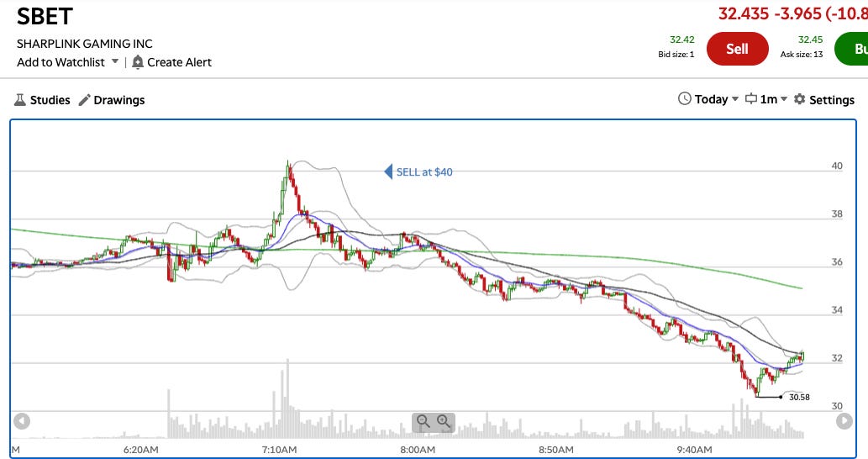Viewport: 868px width, 459px height.
Task: Click the Bid size: 1 label
Action: pos(676,55)
